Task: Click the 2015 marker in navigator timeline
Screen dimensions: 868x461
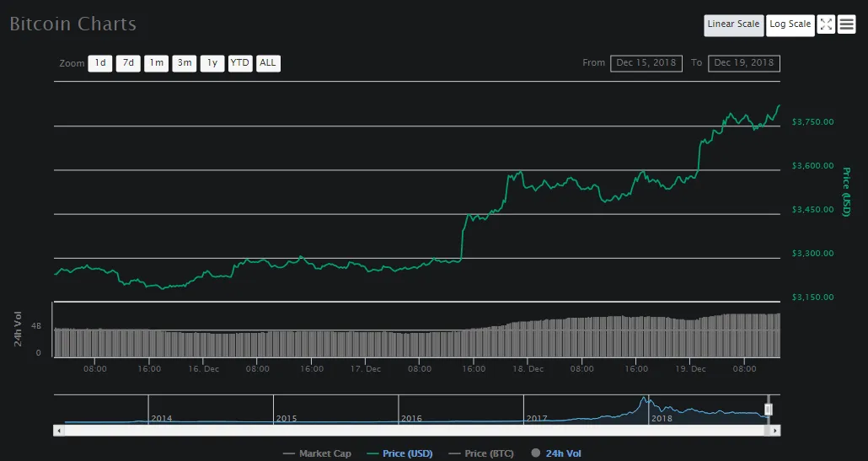Action: click(x=287, y=418)
